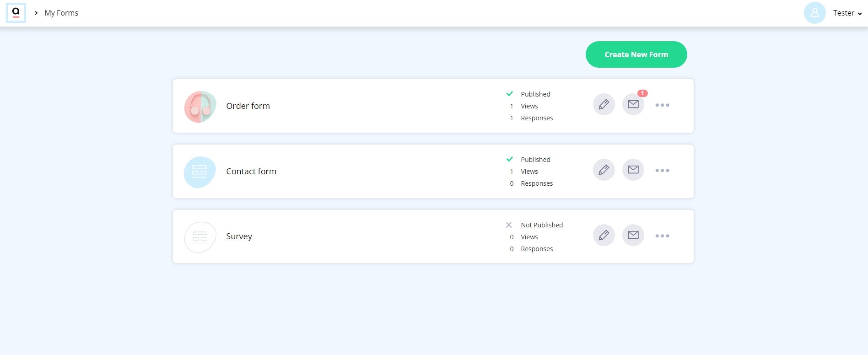
Task: Open the Contact form title
Action: (x=251, y=171)
